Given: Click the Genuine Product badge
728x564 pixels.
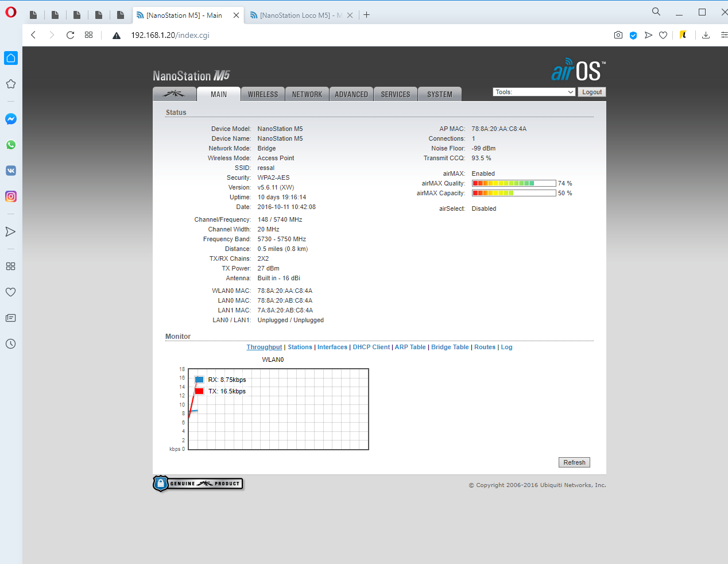Looking at the screenshot, I should (x=198, y=484).
